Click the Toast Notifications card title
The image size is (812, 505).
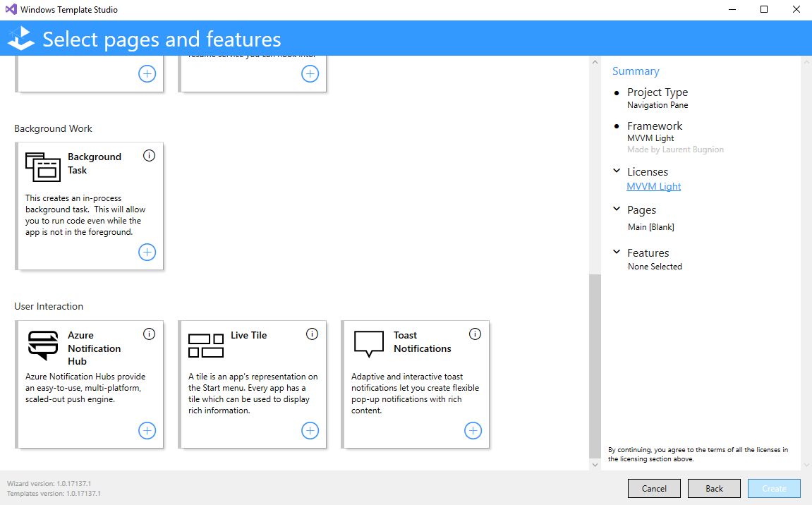pos(422,342)
